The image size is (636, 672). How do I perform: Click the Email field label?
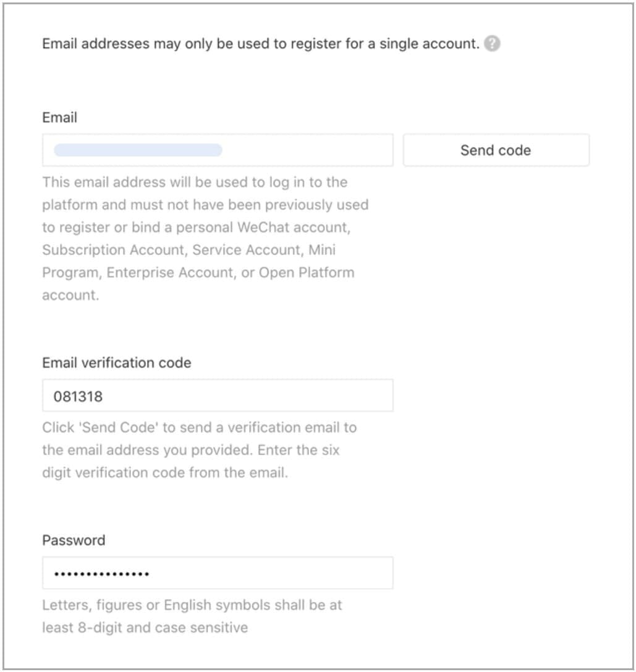(x=58, y=118)
